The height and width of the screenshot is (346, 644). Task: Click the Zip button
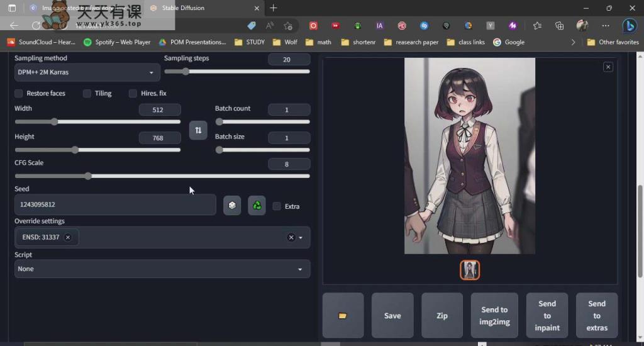(x=442, y=316)
